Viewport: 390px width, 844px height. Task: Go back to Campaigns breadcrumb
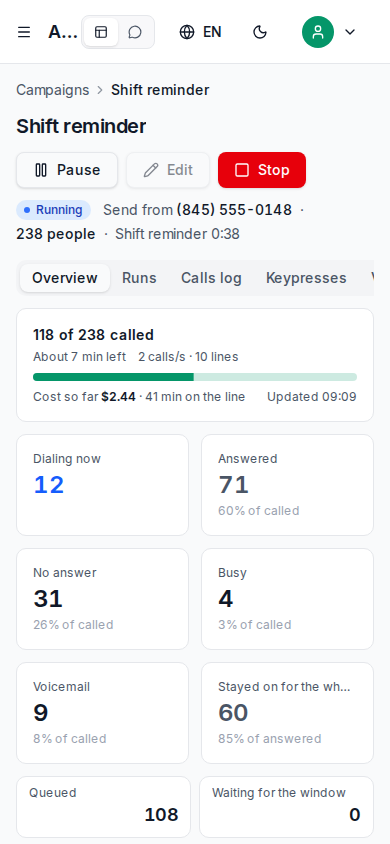[53, 90]
